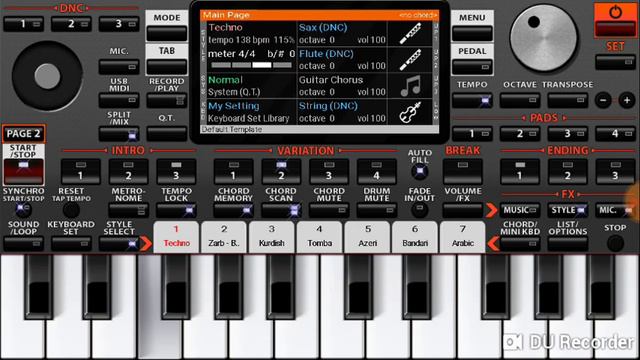
Task: Select style tab 1 Techno
Action: tap(177, 237)
